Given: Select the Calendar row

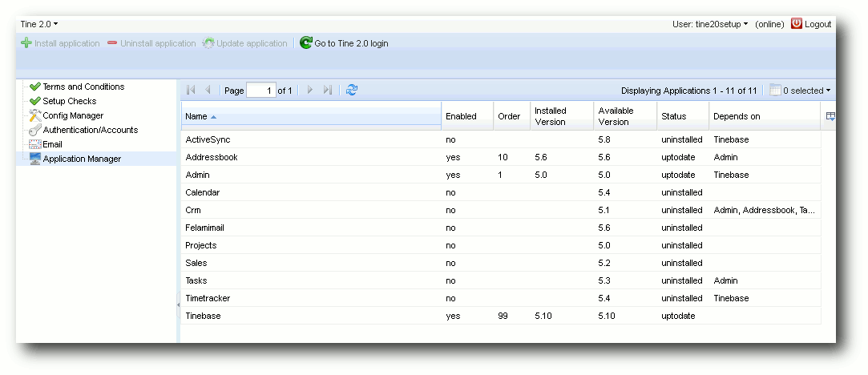Looking at the screenshot, I should (500, 192).
